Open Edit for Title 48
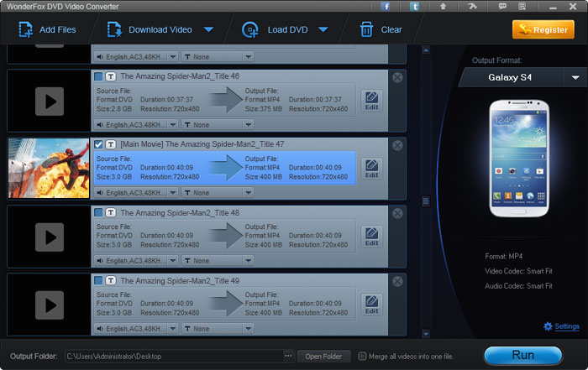The image size is (588, 370). tap(371, 237)
